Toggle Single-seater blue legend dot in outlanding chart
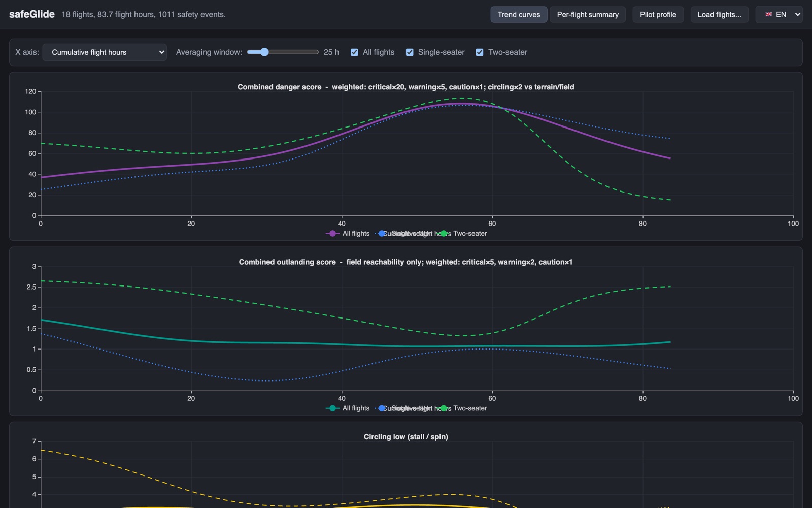The width and height of the screenshot is (812, 508). pyautogui.click(x=382, y=408)
